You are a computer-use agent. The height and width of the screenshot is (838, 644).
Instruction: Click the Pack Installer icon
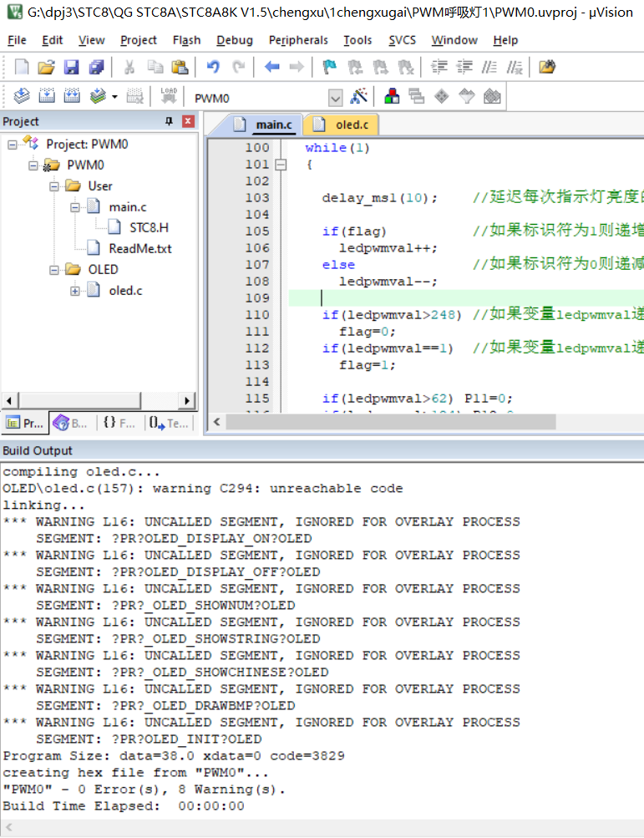[x=492, y=97]
